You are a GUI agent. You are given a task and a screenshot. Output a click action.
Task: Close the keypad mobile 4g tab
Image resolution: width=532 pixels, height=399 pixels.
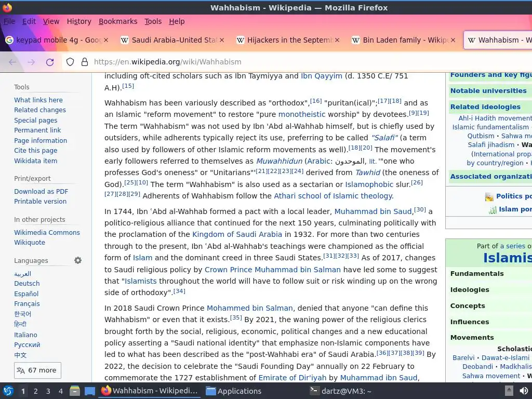coord(106,40)
